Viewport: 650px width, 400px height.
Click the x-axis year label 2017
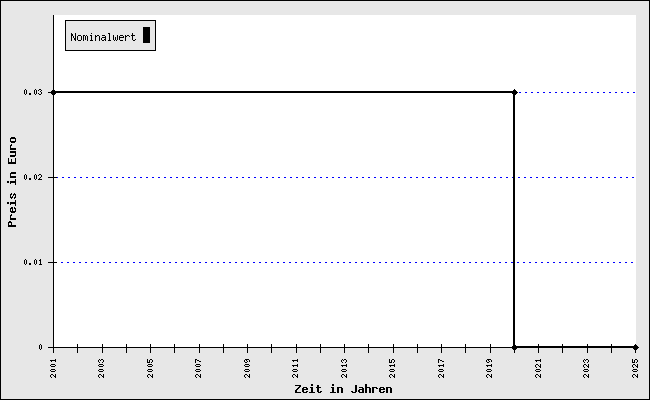coord(441,368)
